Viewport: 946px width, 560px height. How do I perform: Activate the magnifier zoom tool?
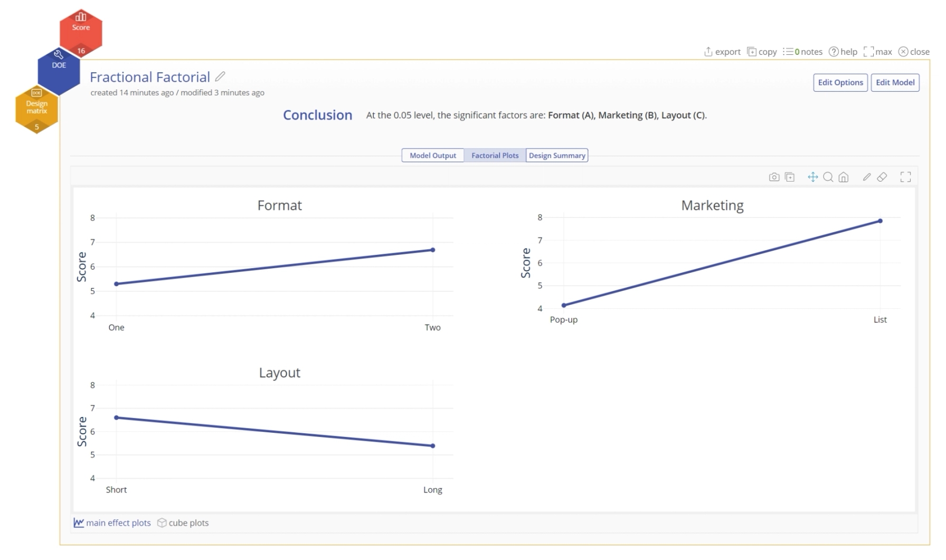coord(828,177)
